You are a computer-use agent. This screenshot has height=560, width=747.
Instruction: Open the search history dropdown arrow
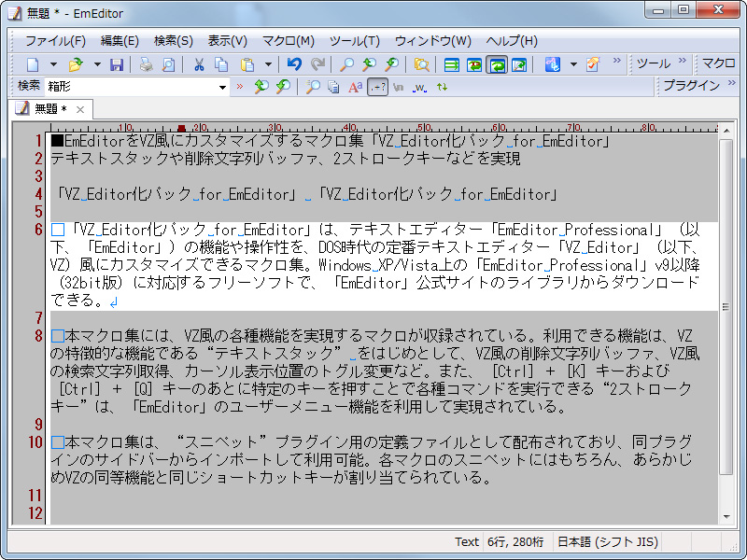[x=222, y=87]
